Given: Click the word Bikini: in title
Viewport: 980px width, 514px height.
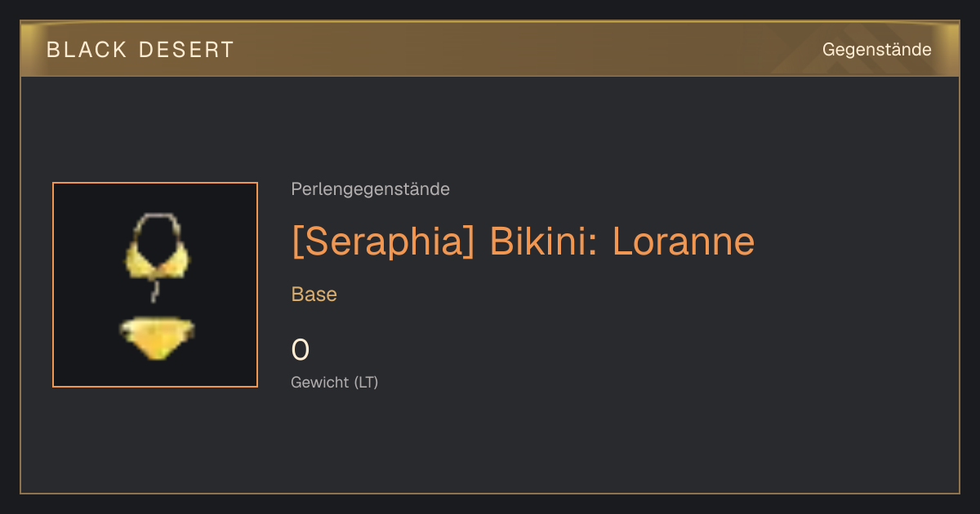Looking at the screenshot, I should click(x=544, y=241).
